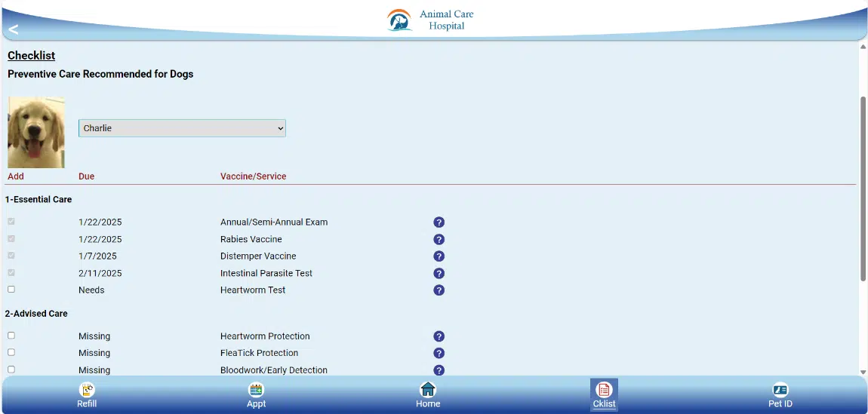Click Charlie's dog photo thumbnail

pos(36,132)
